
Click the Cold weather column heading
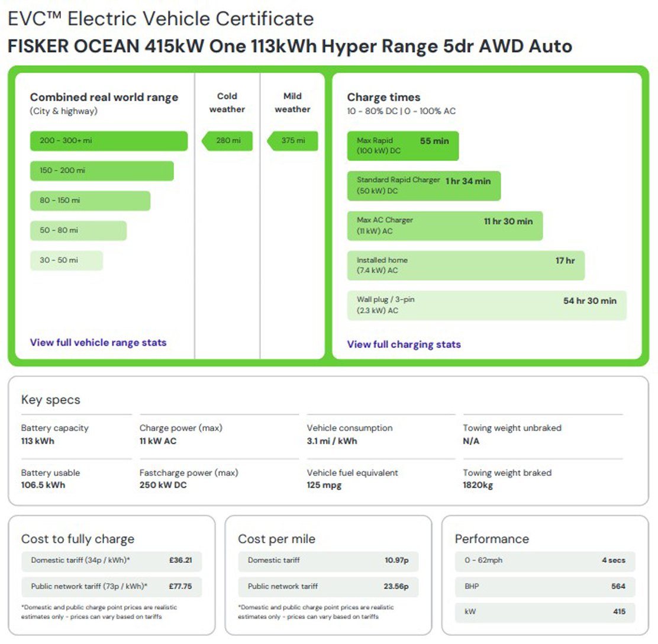[x=227, y=102]
